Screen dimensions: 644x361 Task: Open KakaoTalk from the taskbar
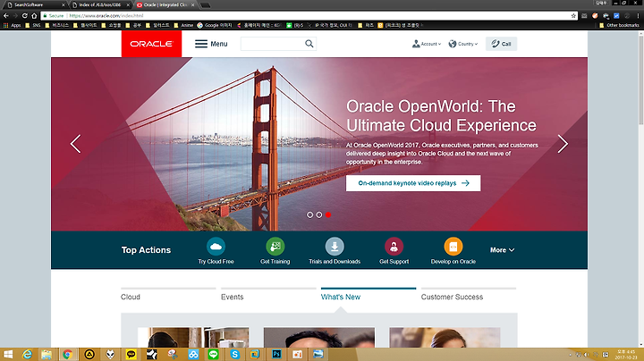pyautogui.click(x=131, y=354)
